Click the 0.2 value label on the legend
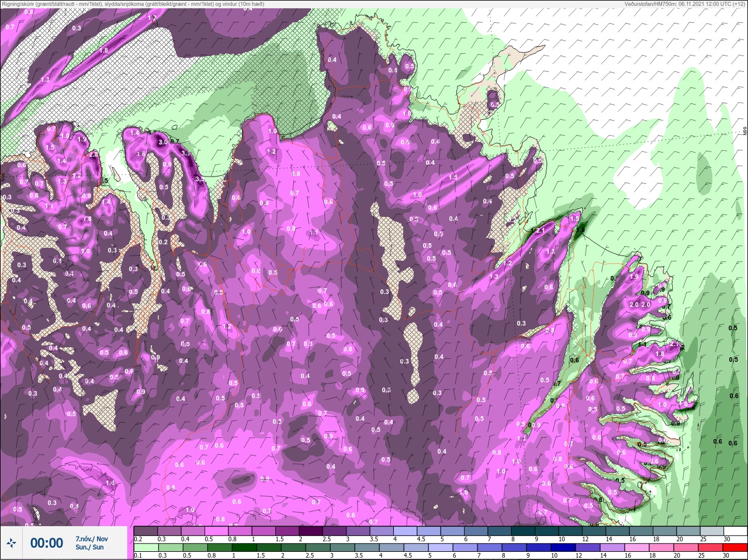748x560 pixels. pyautogui.click(x=138, y=539)
